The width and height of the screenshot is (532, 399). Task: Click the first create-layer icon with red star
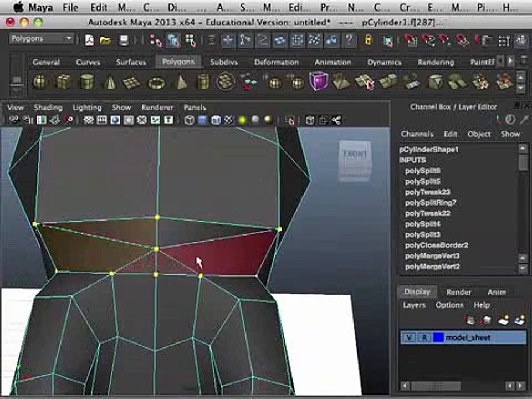pos(470,320)
